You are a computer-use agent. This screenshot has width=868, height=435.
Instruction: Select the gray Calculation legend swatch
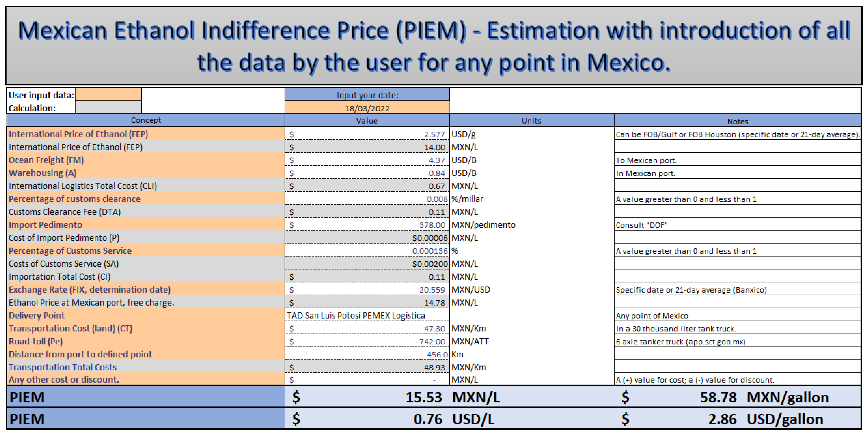108,107
